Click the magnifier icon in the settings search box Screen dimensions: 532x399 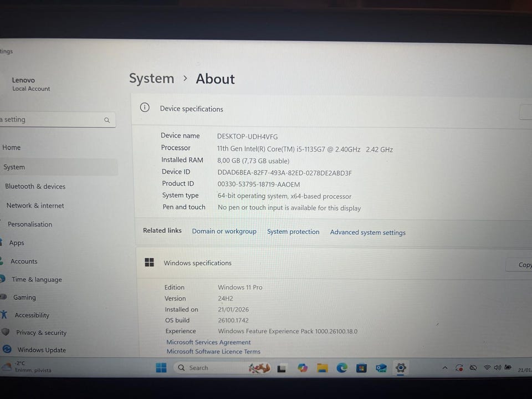pos(107,120)
